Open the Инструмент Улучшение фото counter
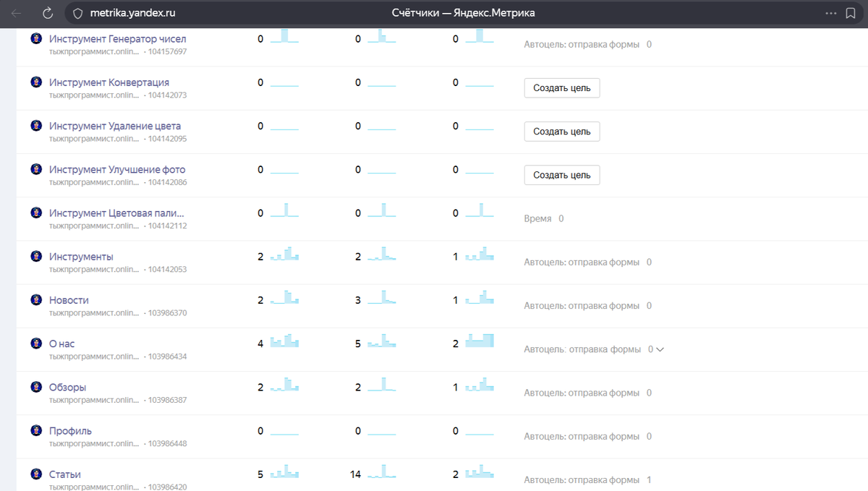868x491 pixels. point(117,169)
